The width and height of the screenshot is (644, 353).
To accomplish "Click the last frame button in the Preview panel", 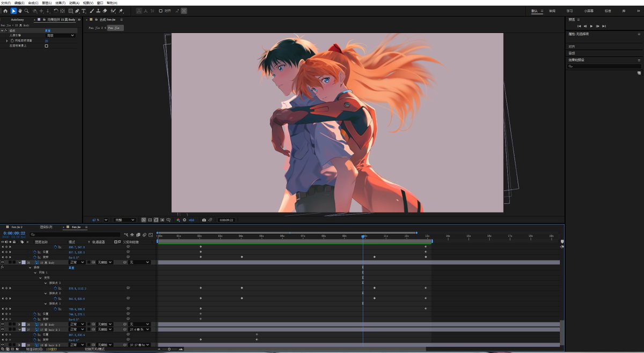I will coord(604,26).
